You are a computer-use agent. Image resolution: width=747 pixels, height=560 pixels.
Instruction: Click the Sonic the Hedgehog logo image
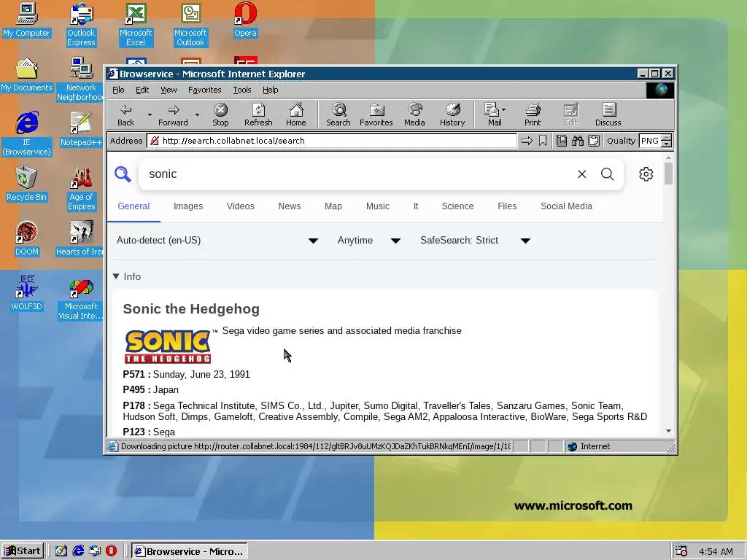tap(168, 346)
